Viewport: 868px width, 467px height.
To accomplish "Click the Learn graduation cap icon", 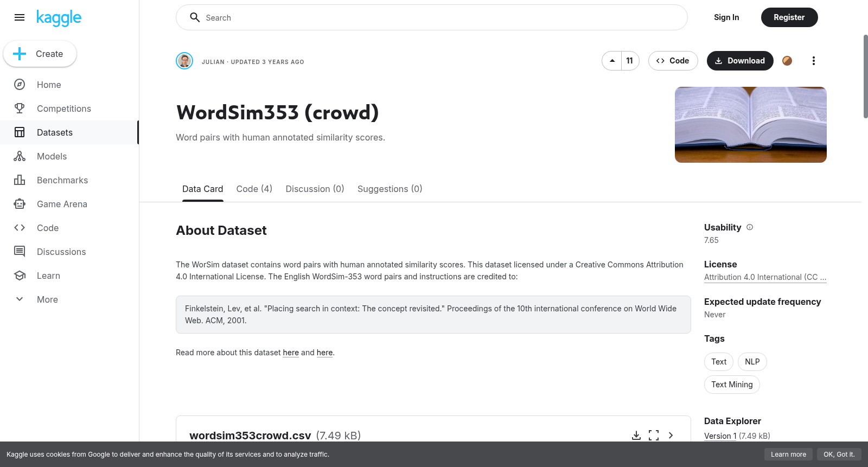I will [x=20, y=276].
